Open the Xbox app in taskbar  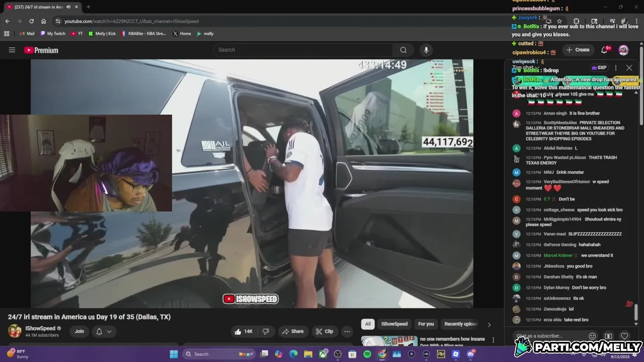click(323, 354)
